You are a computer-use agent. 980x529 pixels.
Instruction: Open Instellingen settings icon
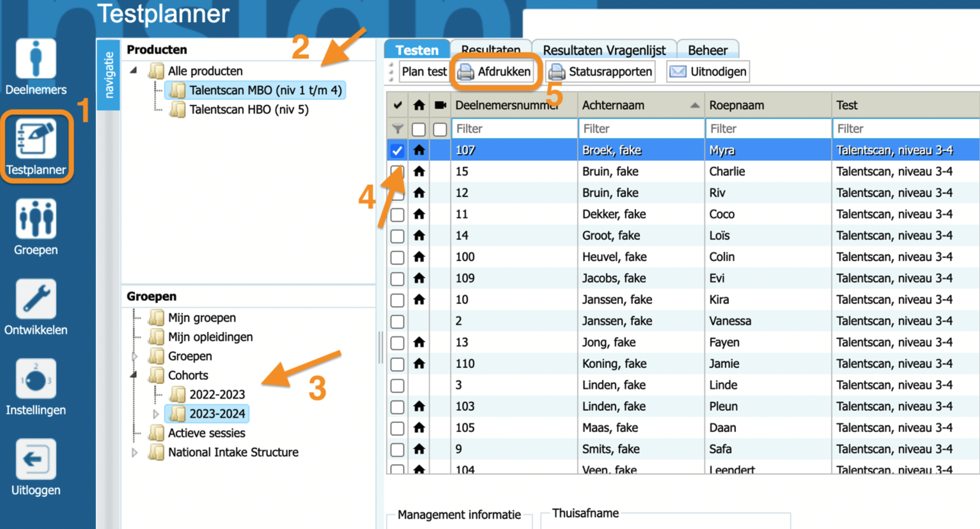pos(36,379)
